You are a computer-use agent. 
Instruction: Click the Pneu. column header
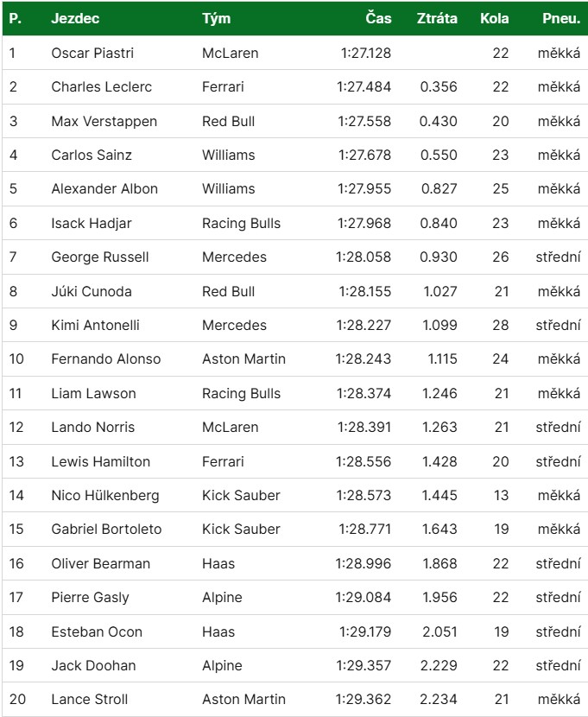pyautogui.click(x=561, y=18)
